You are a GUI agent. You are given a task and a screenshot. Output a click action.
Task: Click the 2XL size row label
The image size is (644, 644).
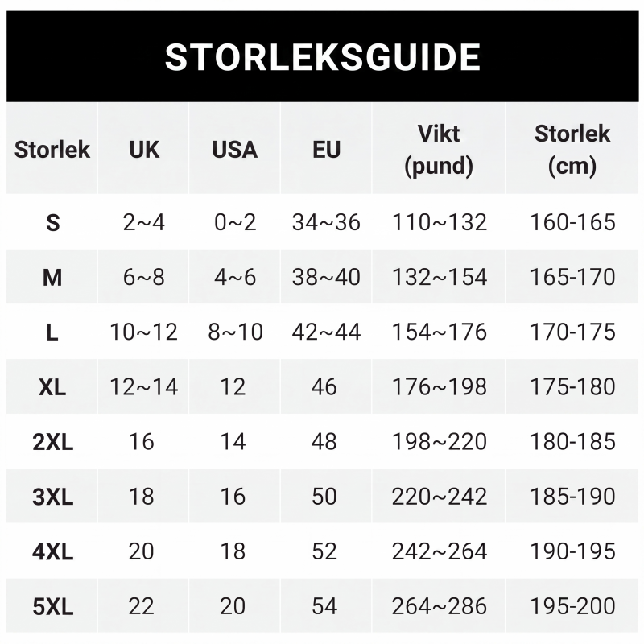52,441
